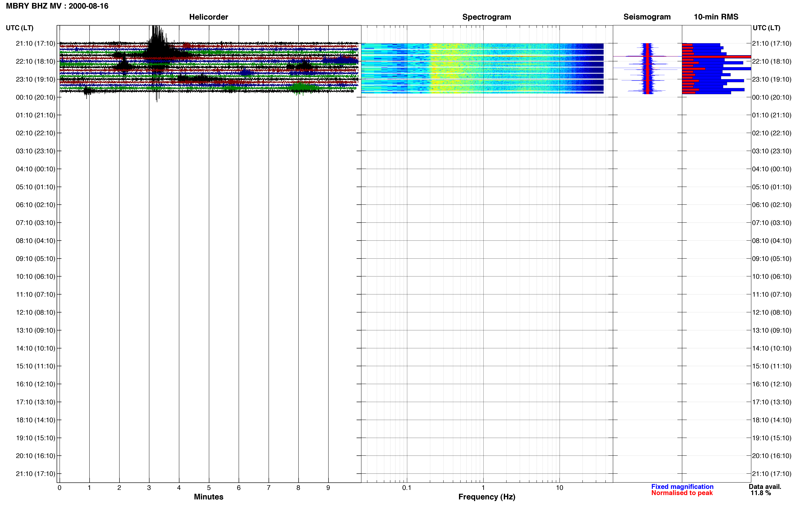Click right-axis time label 10:10 (06:10)

pos(772,277)
